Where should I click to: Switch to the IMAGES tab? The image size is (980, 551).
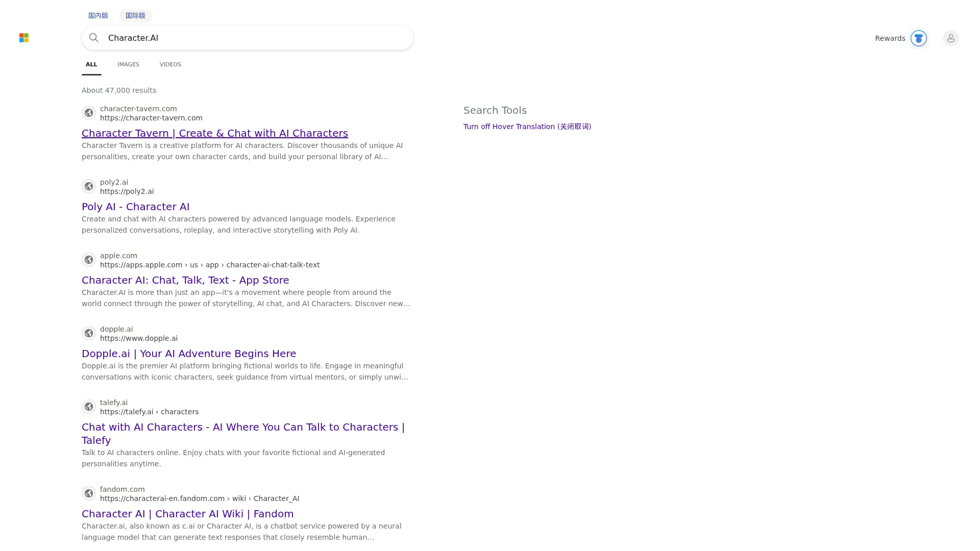(128, 64)
